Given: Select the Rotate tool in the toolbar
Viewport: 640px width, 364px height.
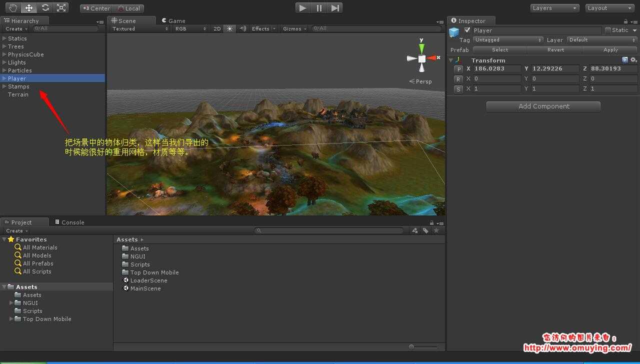Looking at the screenshot, I should click(45, 7).
